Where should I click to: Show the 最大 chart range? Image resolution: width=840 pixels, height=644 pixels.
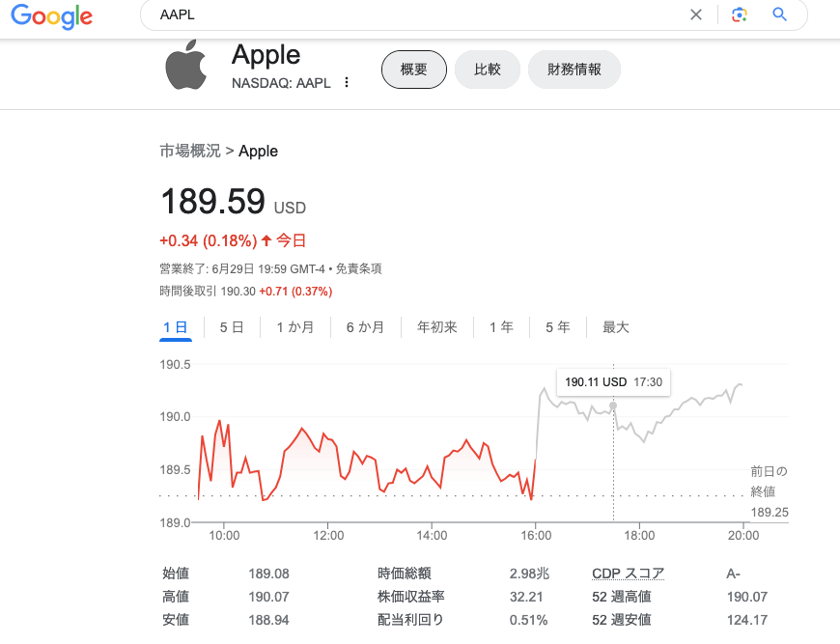[x=616, y=327]
